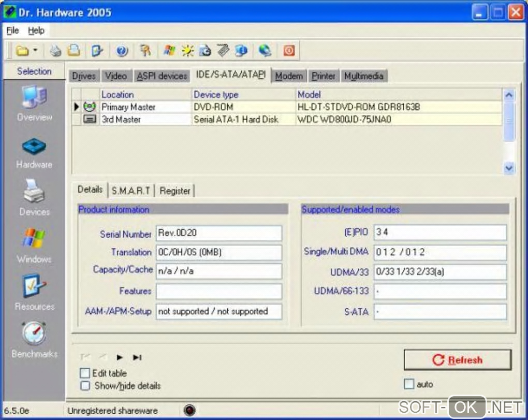Click WDC WD800JD-75JNA0 model cell
The image size is (528, 420).
click(399, 119)
